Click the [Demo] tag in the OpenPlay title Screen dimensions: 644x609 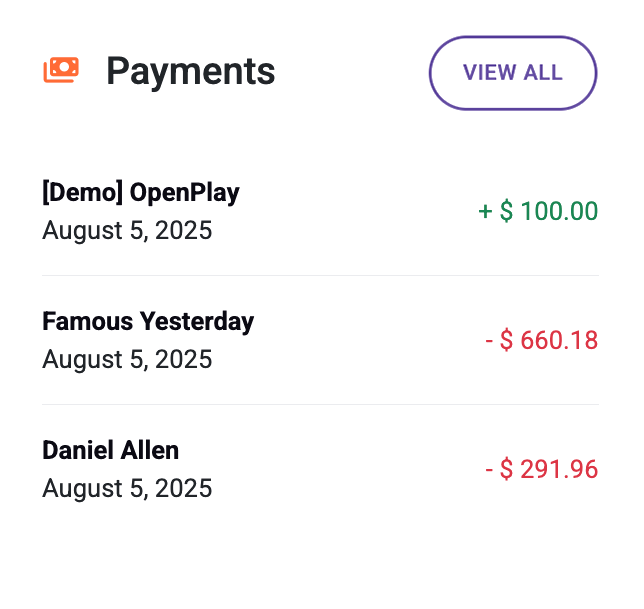click(83, 192)
